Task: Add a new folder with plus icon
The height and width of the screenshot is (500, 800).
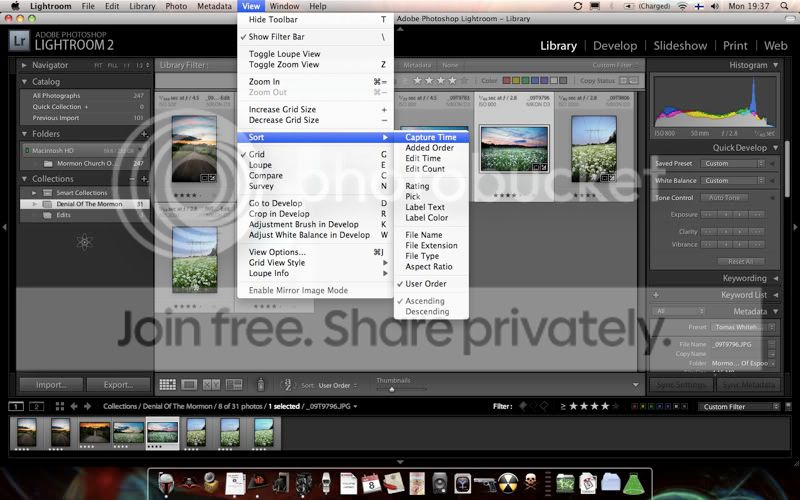Action: tap(144, 133)
